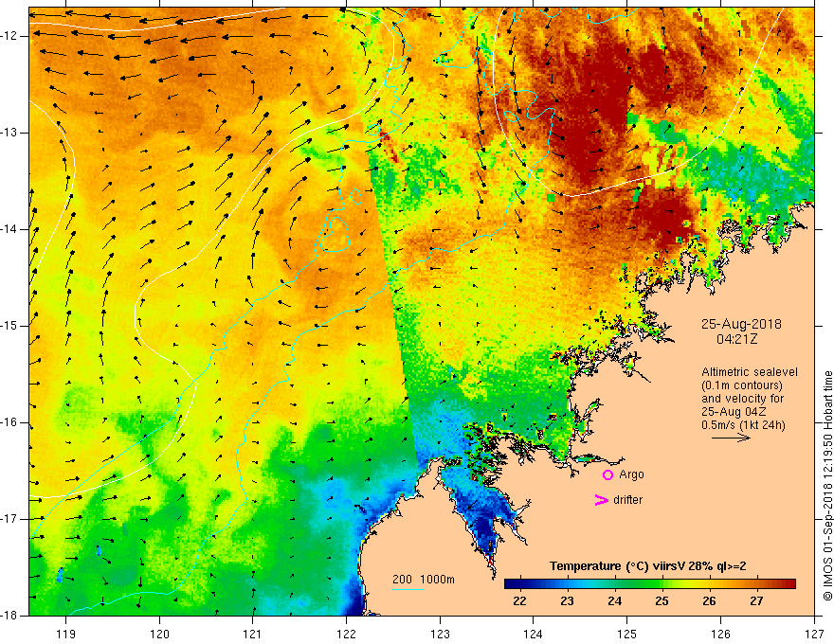Click the 'drifter' legend label
This screenshot has height=644, width=834.
(x=627, y=500)
